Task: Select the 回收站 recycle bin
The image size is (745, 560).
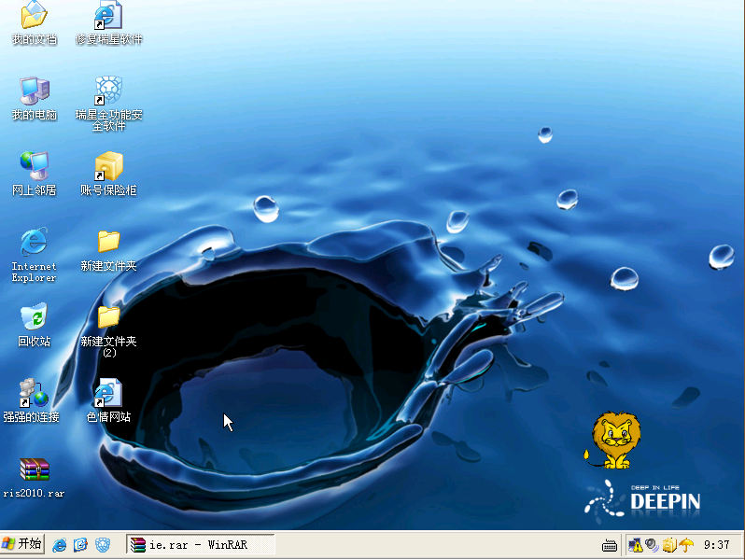Action: [34, 325]
